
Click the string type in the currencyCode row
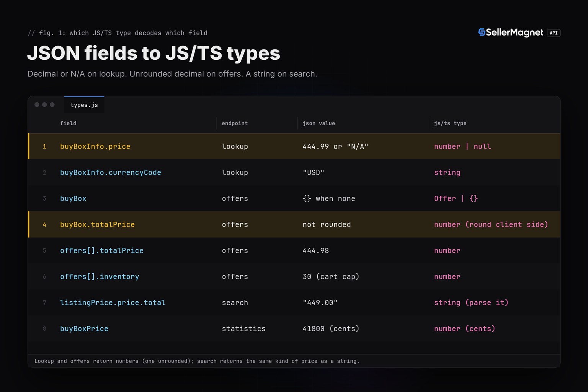pos(447,173)
